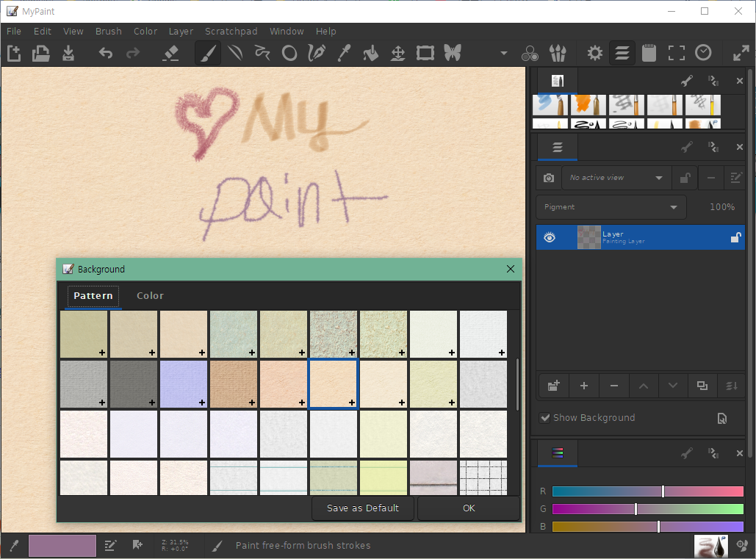Open the File menu

pyautogui.click(x=14, y=32)
